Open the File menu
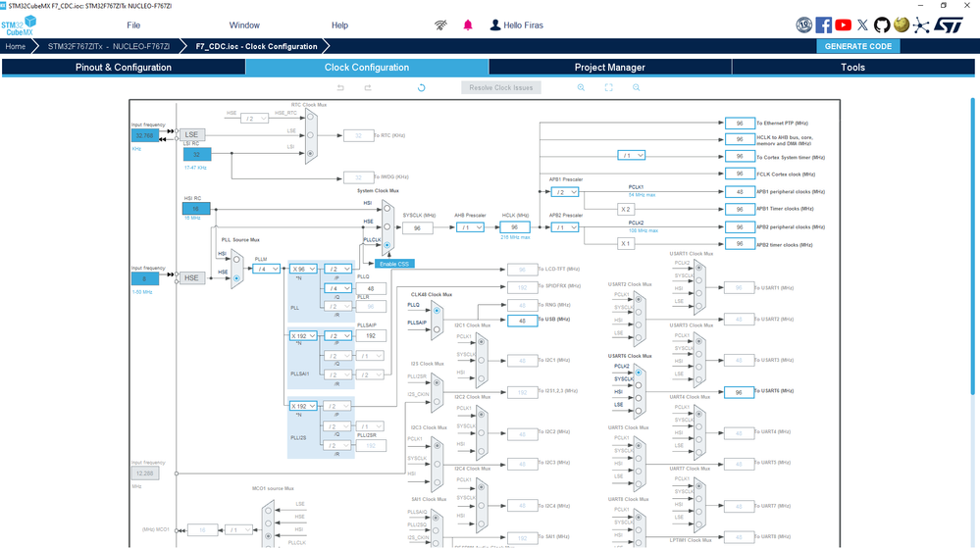 (x=133, y=25)
